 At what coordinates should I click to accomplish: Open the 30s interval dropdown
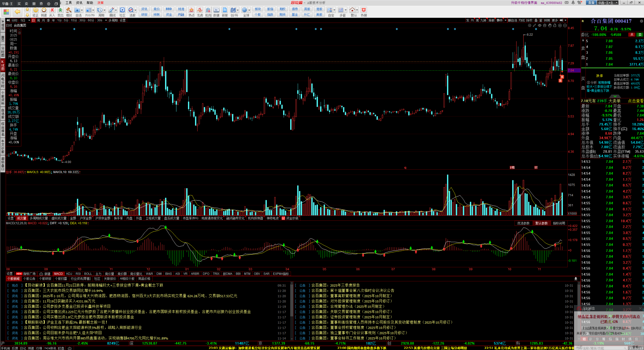click(x=106, y=20)
